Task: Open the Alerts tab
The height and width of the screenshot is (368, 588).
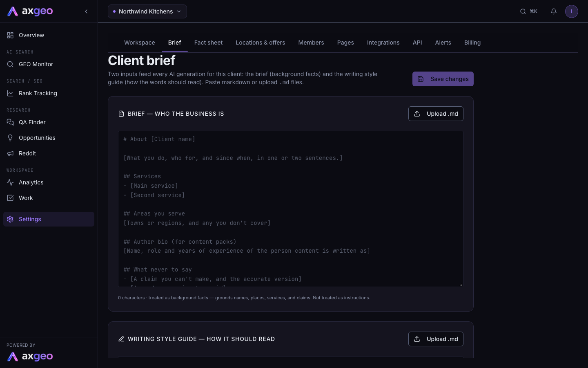Action: tap(443, 43)
